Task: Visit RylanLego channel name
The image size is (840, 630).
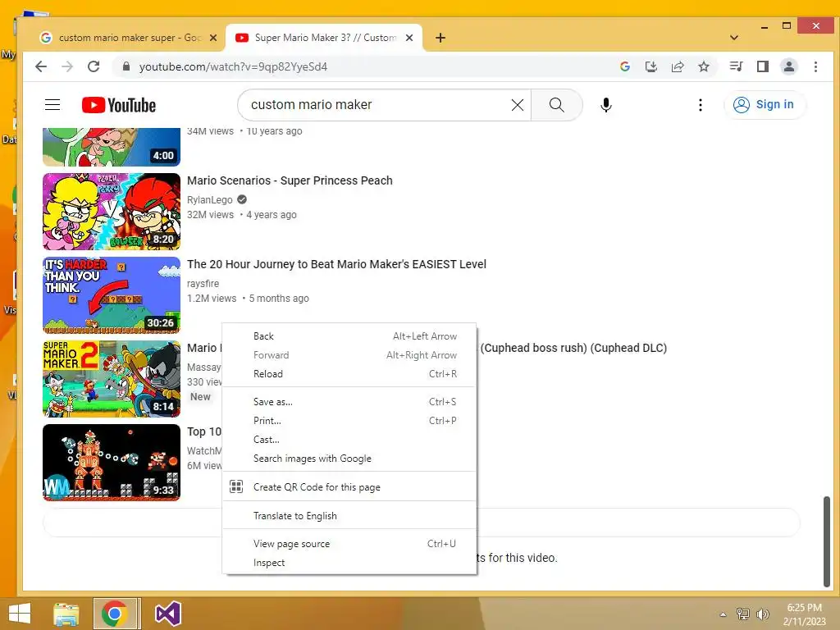Action: coord(209,200)
